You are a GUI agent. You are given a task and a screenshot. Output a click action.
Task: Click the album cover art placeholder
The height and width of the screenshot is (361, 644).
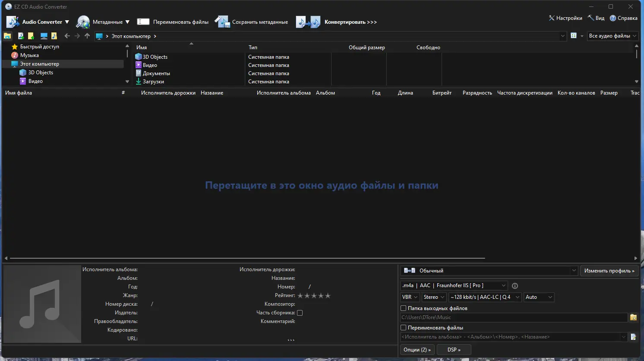(42, 304)
